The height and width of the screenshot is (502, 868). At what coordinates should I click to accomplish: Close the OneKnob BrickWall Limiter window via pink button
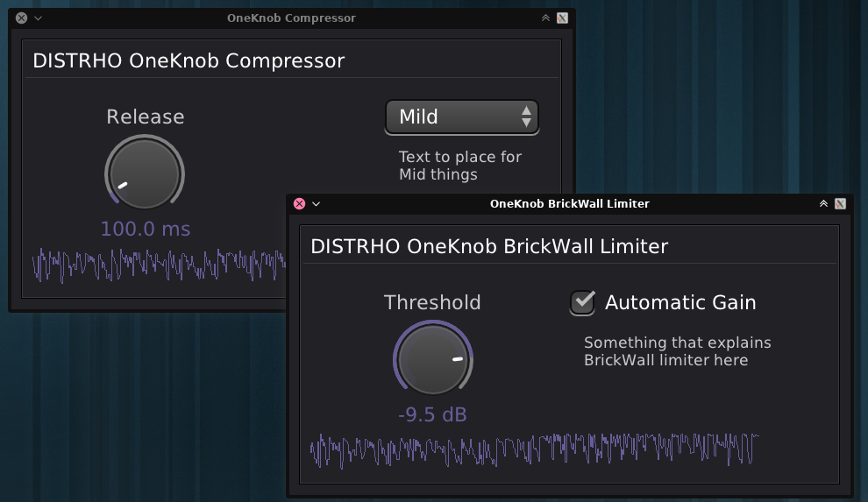coord(300,203)
